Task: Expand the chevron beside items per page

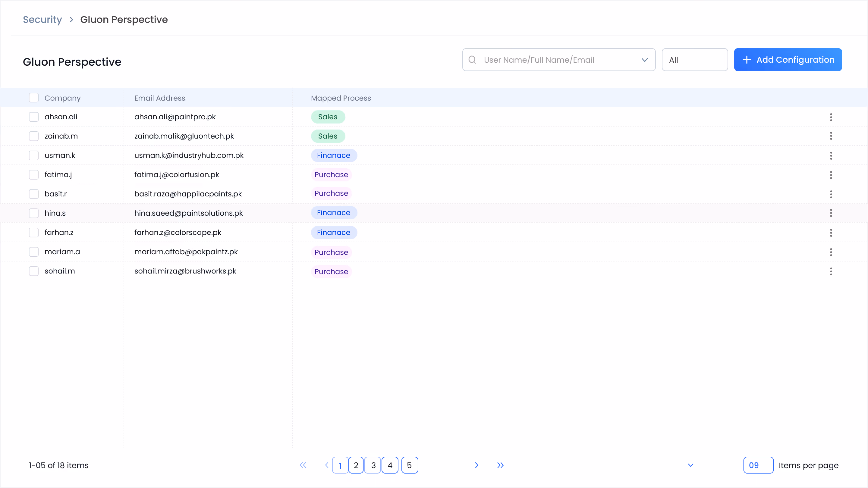Action: (x=690, y=465)
